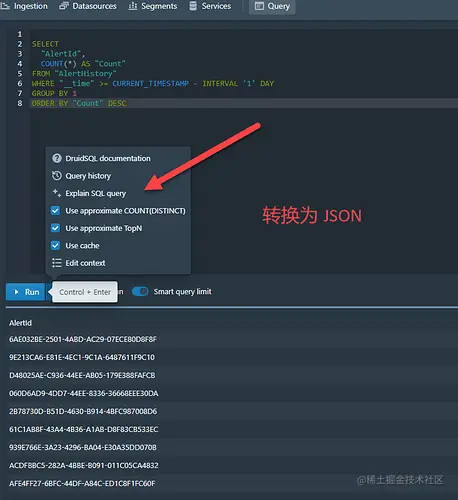Click the FROM "AlertHistory" line

(x=74, y=73)
